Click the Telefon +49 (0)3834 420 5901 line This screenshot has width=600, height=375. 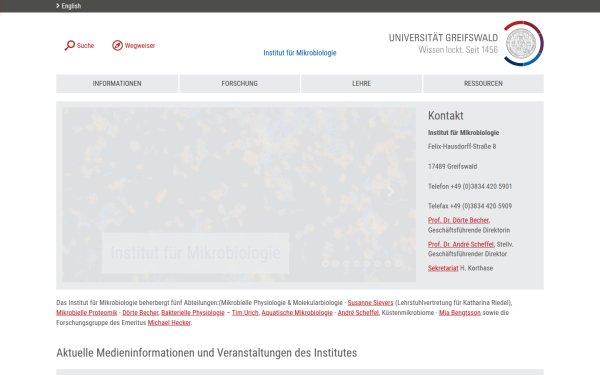(470, 186)
